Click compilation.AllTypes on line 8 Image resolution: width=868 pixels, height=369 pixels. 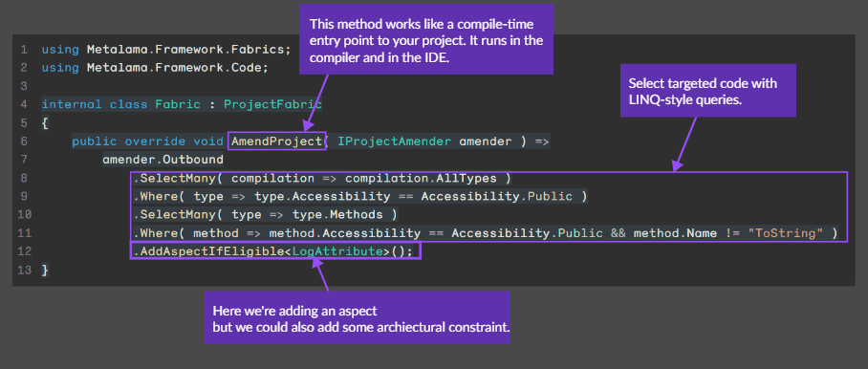click(421, 178)
